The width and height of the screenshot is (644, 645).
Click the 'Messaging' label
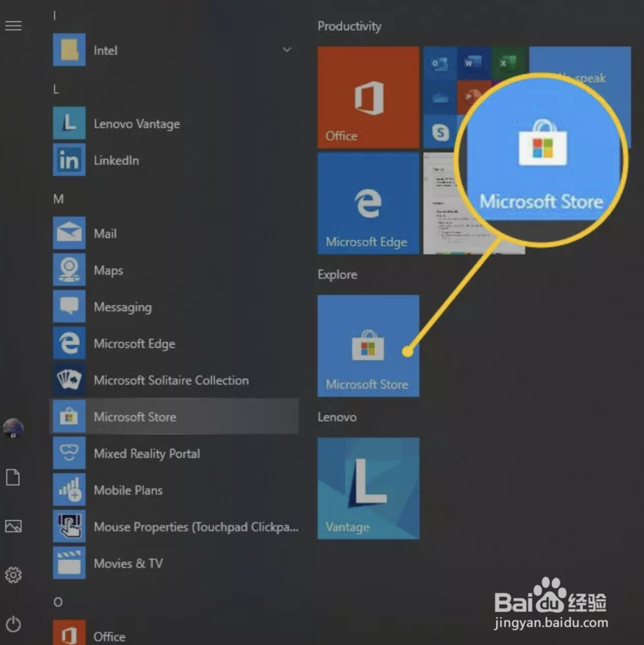click(x=122, y=307)
